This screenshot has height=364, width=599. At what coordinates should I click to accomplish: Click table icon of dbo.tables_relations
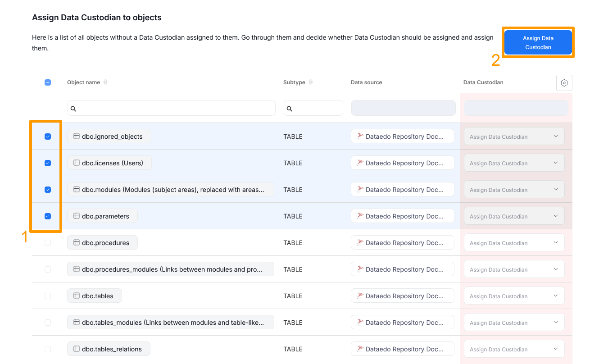pyautogui.click(x=77, y=349)
